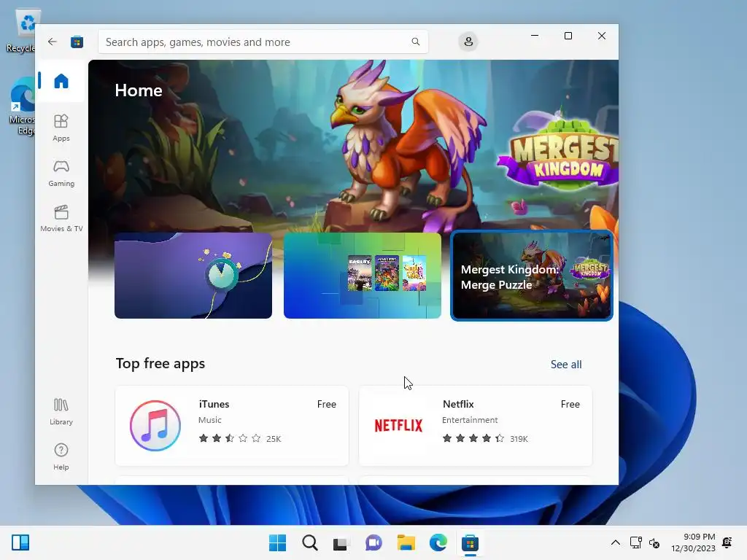Go back with the Store back arrow
The image size is (747, 560).
(53, 42)
